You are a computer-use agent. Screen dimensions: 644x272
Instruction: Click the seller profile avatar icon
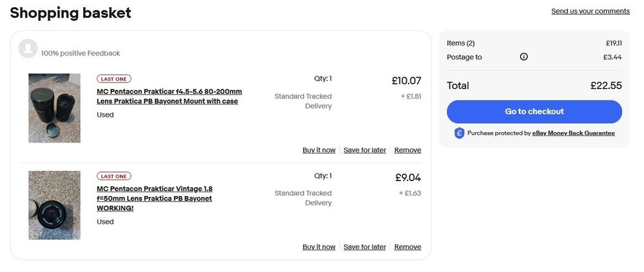[x=28, y=48]
